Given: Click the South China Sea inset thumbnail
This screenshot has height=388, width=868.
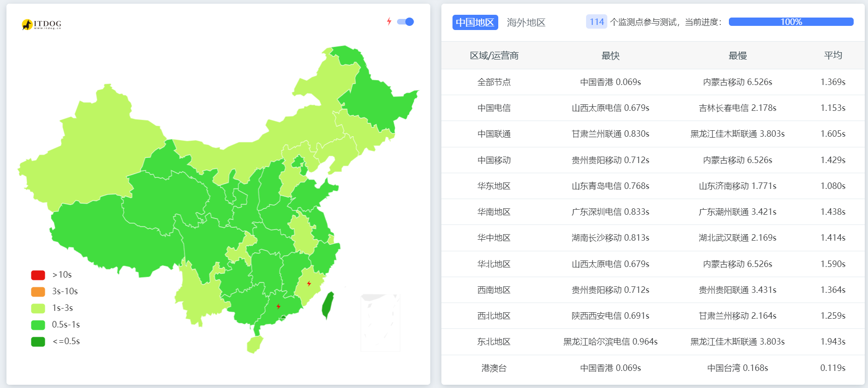Looking at the screenshot, I should (380, 322).
